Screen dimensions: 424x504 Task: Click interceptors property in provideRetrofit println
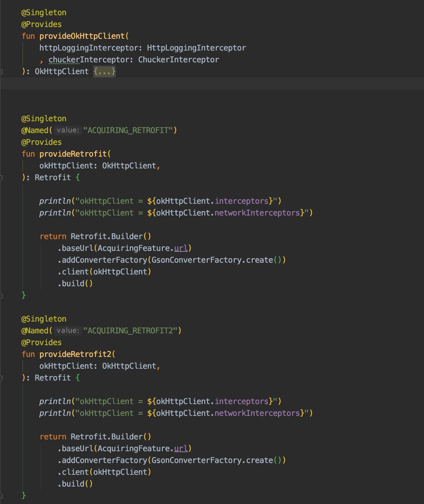242,201
